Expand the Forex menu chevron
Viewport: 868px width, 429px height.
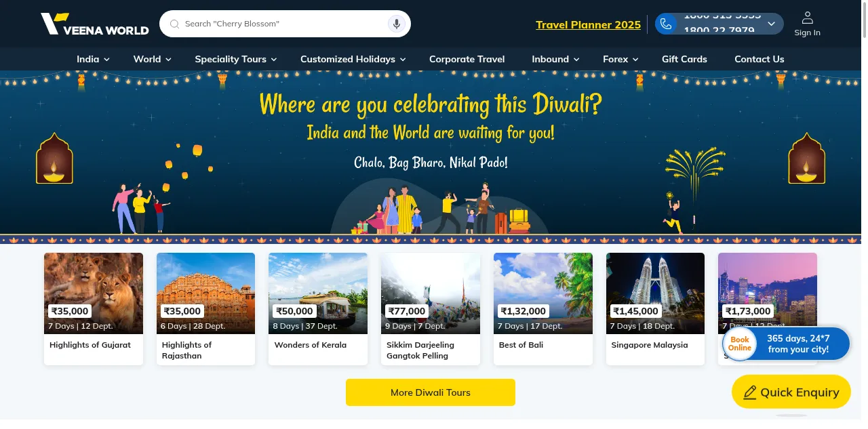click(x=635, y=60)
